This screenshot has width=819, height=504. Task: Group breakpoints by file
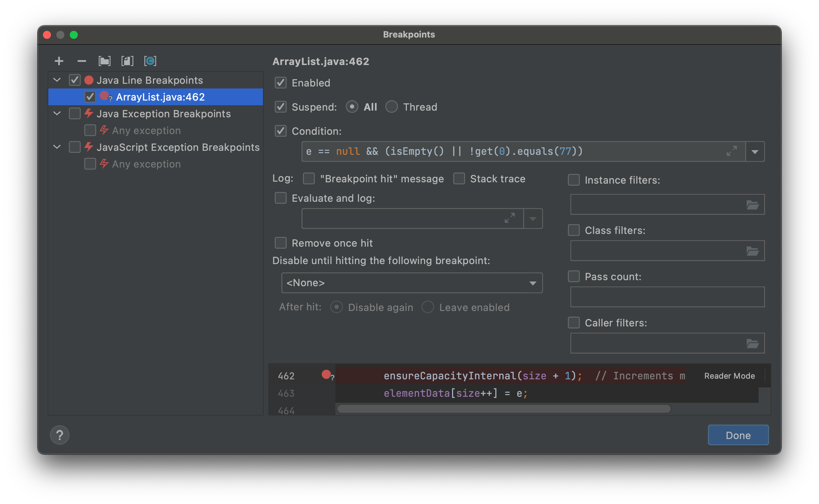click(x=128, y=61)
